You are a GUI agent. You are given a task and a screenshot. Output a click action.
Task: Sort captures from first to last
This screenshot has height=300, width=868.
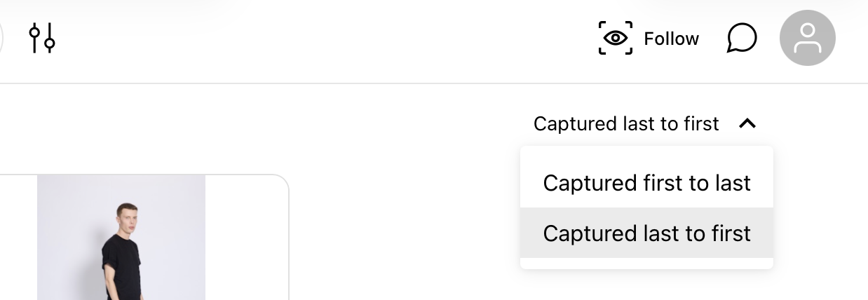[x=646, y=183]
